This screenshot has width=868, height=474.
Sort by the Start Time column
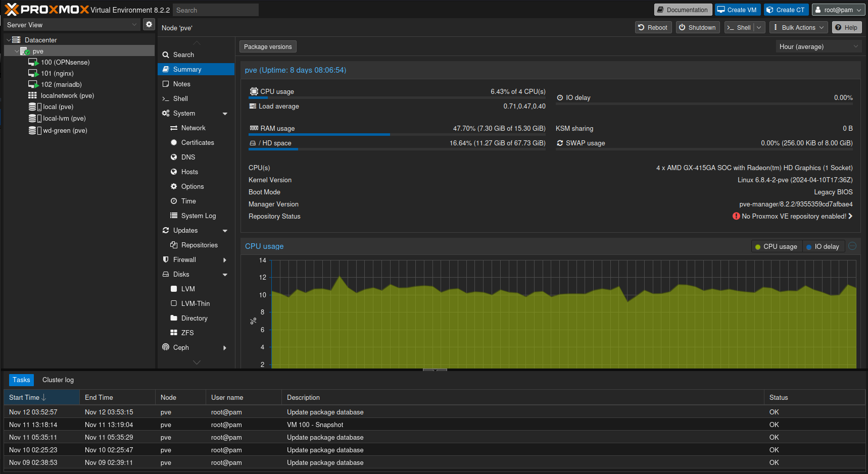pyautogui.click(x=41, y=397)
